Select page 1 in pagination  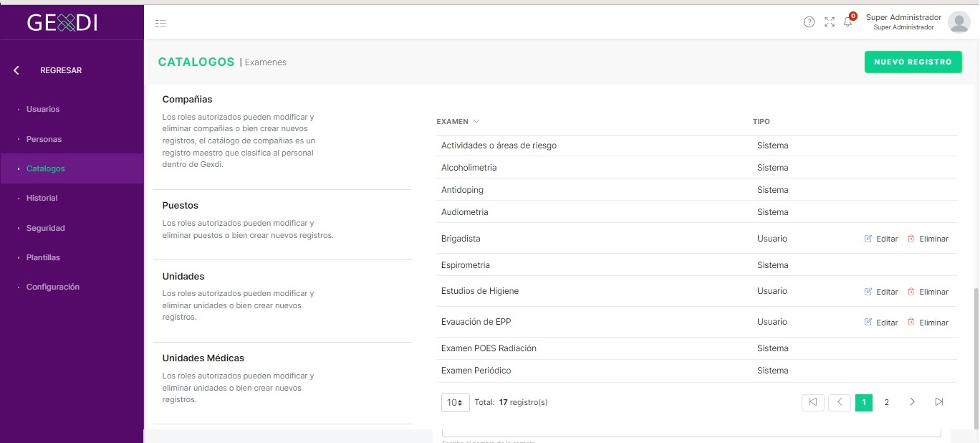click(864, 402)
